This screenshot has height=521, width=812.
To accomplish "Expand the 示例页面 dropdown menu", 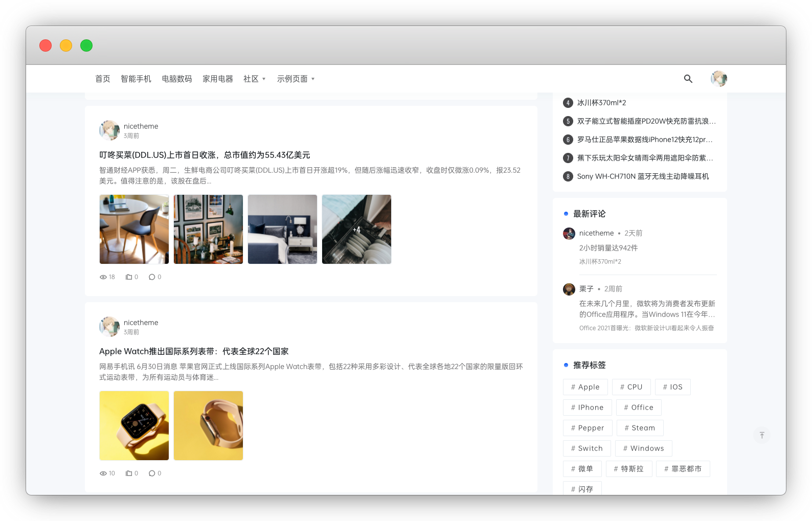I will pyautogui.click(x=296, y=79).
